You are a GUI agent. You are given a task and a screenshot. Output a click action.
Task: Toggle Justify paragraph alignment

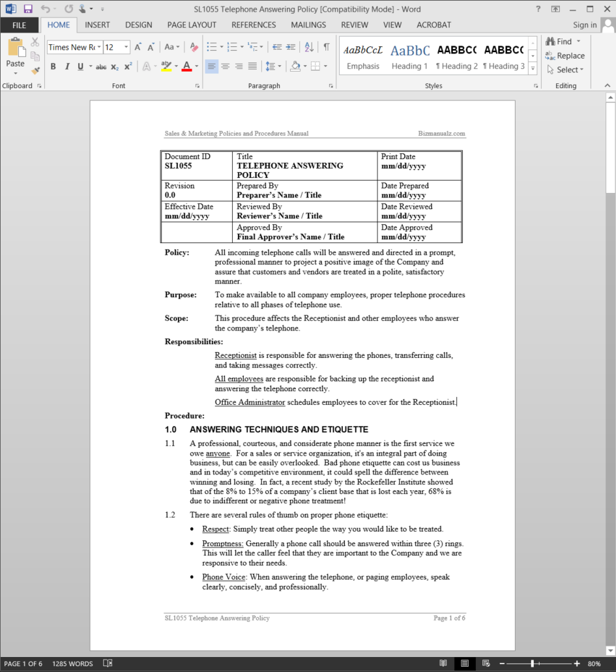[252, 66]
